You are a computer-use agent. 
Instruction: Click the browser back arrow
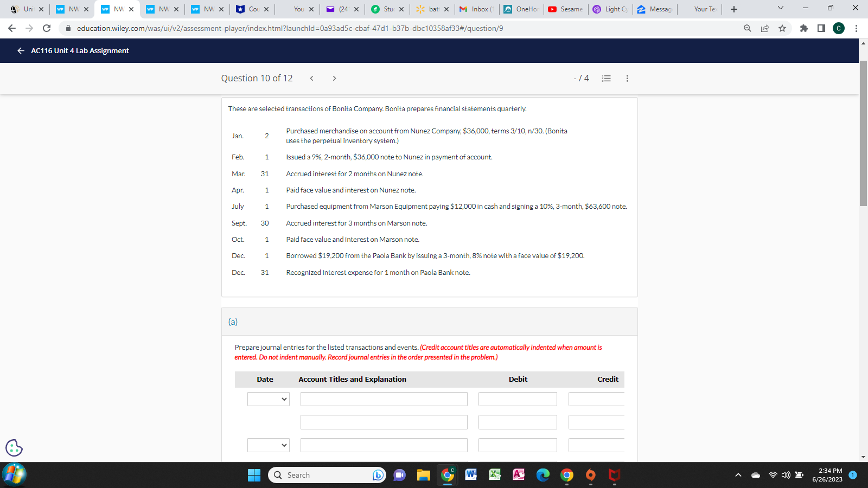(12, 28)
